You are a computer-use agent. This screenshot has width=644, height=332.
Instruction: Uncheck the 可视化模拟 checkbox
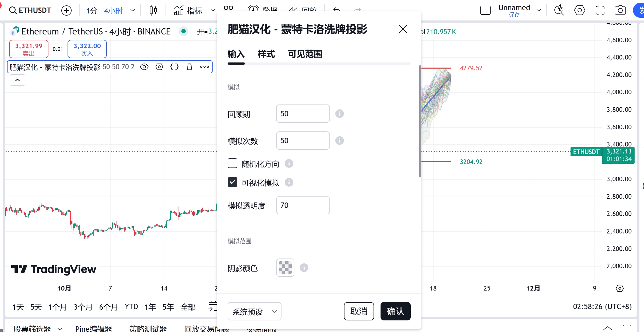point(233,182)
